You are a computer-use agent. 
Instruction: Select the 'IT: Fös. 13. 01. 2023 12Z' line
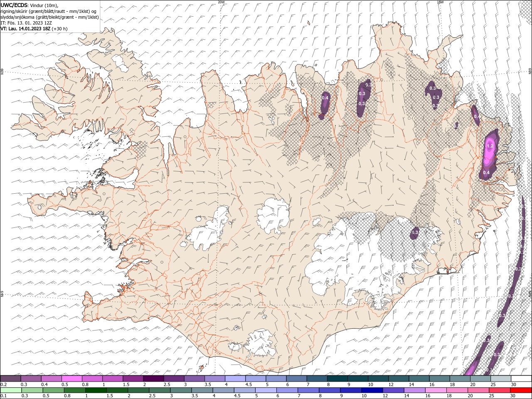27,23
